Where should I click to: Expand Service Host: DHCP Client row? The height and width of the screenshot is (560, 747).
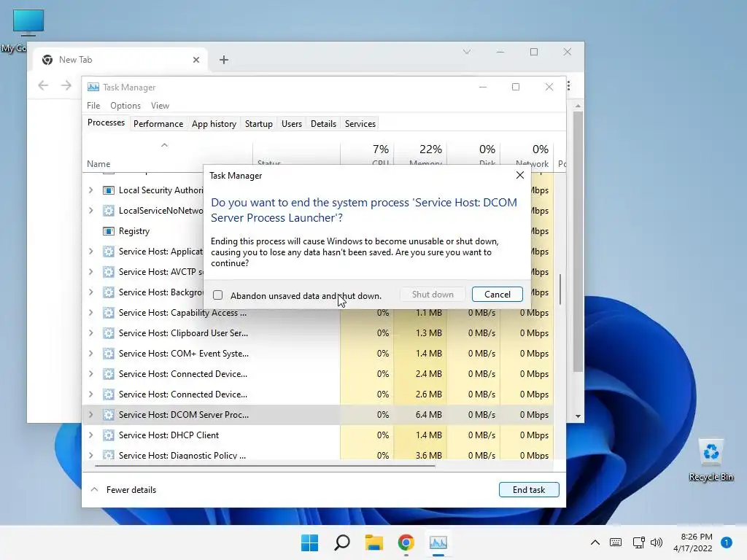click(90, 435)
